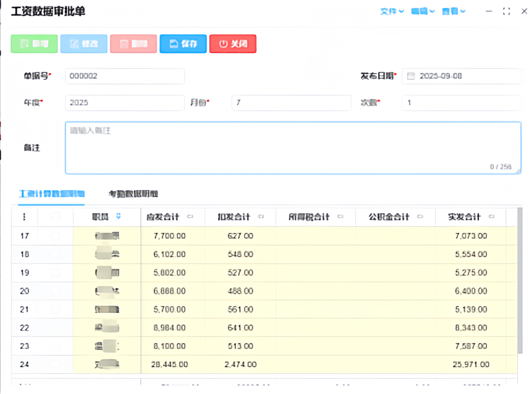Click the red 关闭 (close) button
This screenshot has width=532, height=394.
coord(233,44)
